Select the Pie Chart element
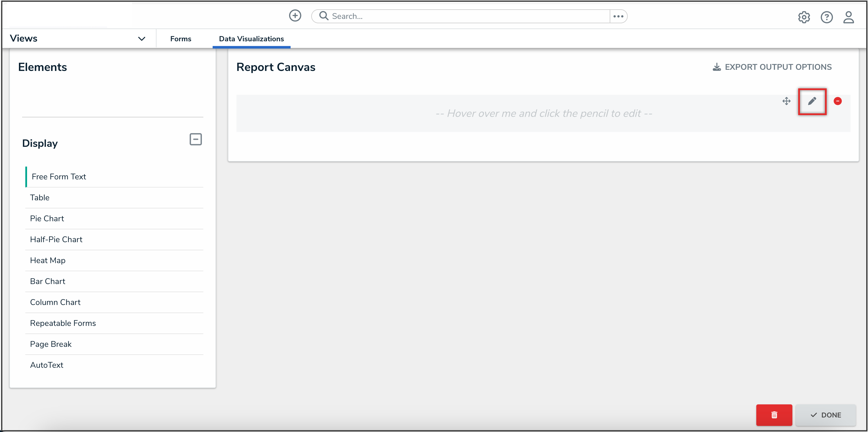 47,219
